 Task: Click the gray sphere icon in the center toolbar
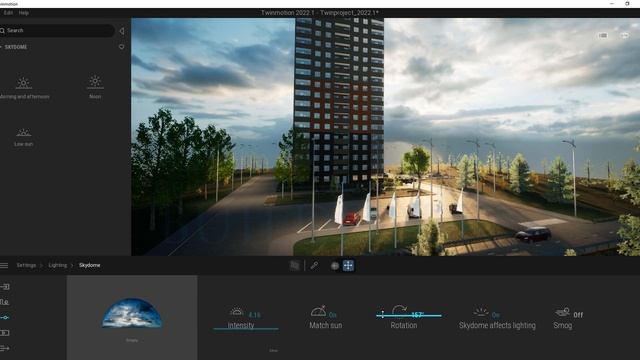click(335, 266)
